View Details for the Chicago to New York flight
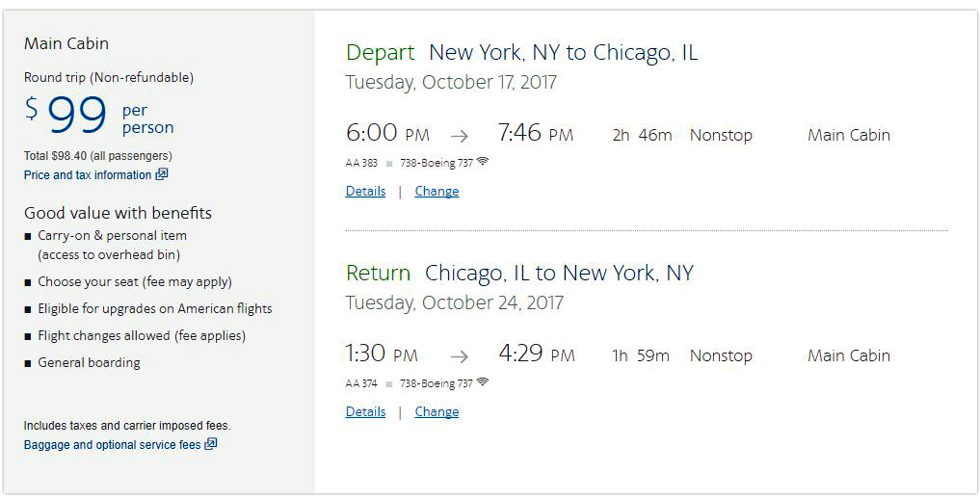The image size is (980, 499). click(365, 411)
